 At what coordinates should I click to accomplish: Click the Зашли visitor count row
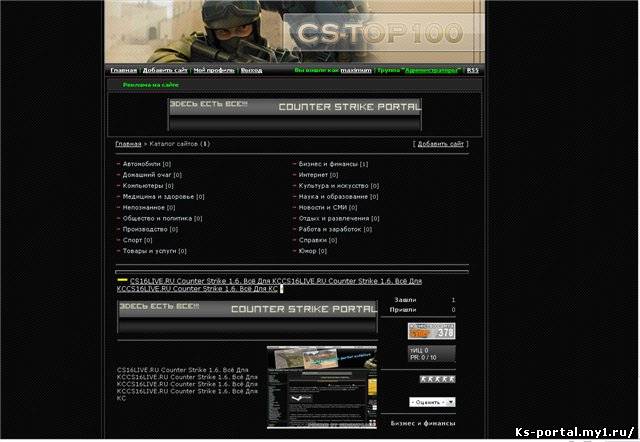click(423, 300)
